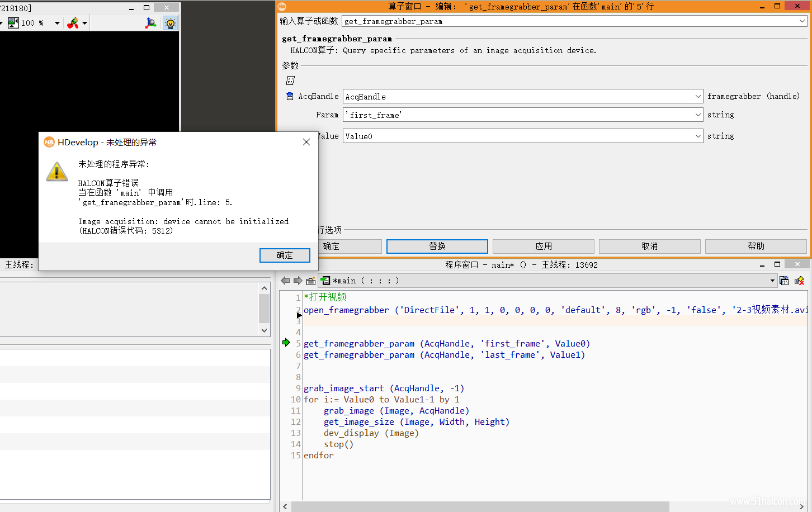Screen dimensions: 812x512
Task: Click the grab_image line 11
Action: pos(396,411)
